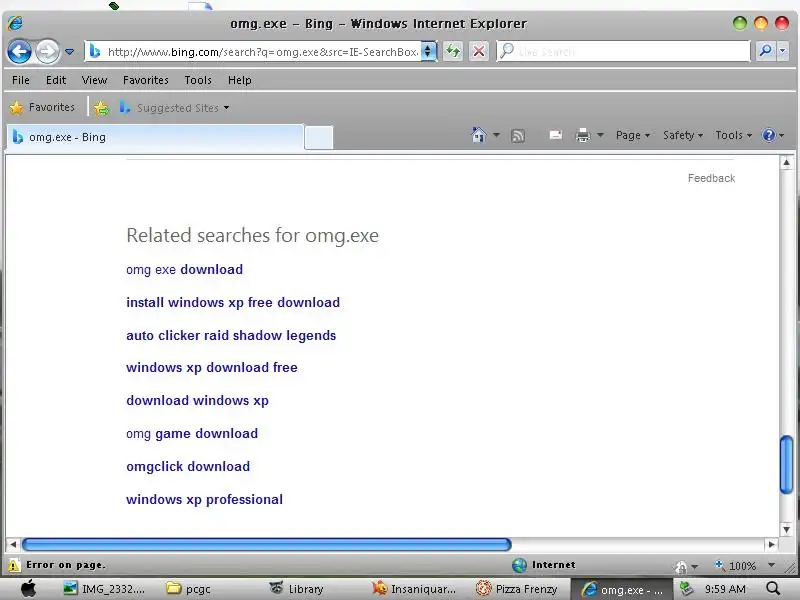The width and height of the screenshot is (800, 600).
Task: Click the blue Help question mark icon
Action: tap(768, 135)
